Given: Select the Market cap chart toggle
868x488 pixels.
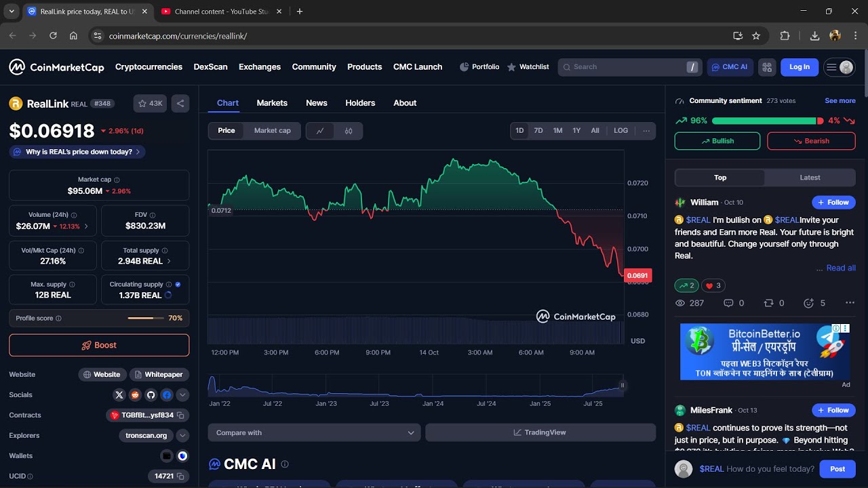Looking at the screenshot, I should 273,131.
